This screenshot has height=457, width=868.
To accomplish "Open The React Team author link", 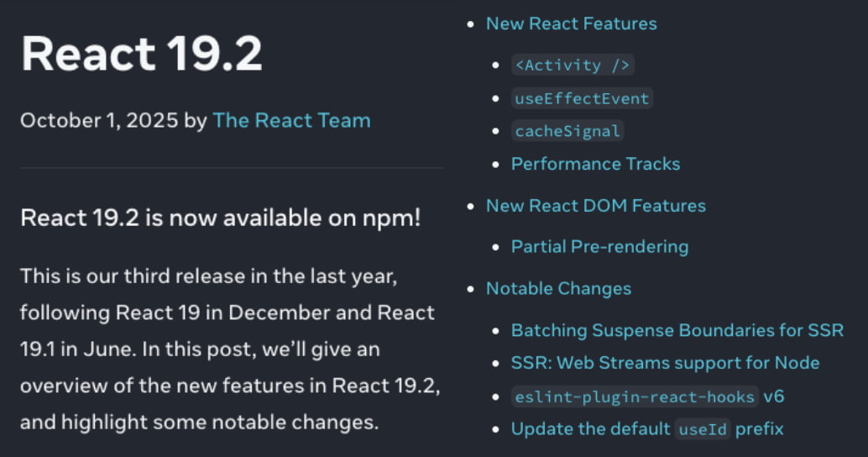I will click(x=291, y=120).
